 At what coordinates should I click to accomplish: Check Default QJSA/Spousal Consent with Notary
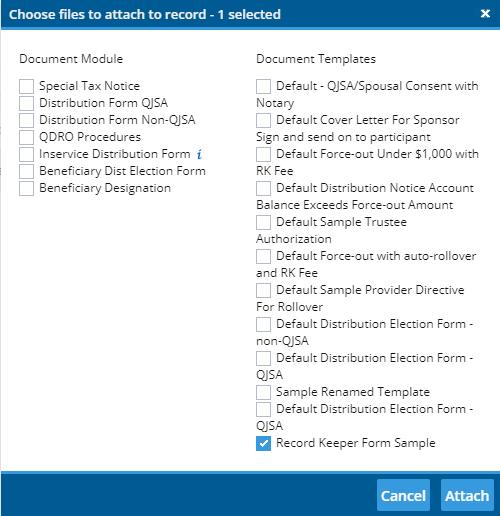click(263, 86)
